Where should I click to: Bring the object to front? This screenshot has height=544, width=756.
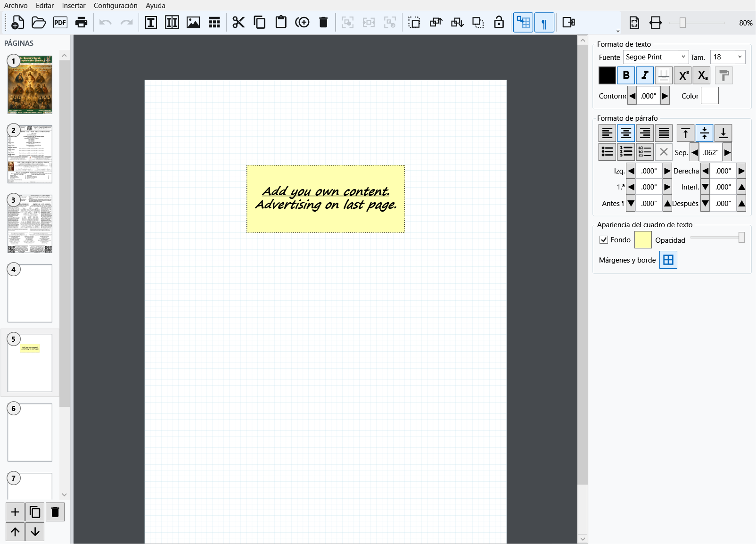tap(436, 22)
